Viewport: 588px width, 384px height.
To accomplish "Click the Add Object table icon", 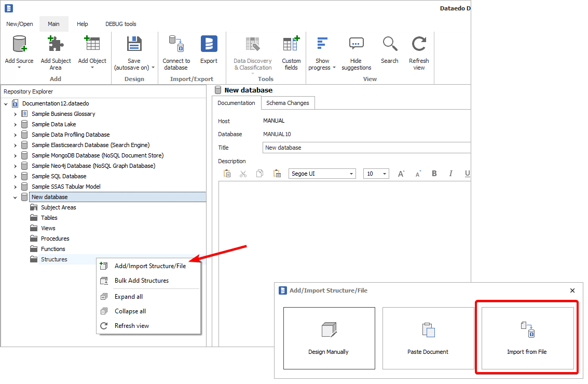I will pos(92,45).
